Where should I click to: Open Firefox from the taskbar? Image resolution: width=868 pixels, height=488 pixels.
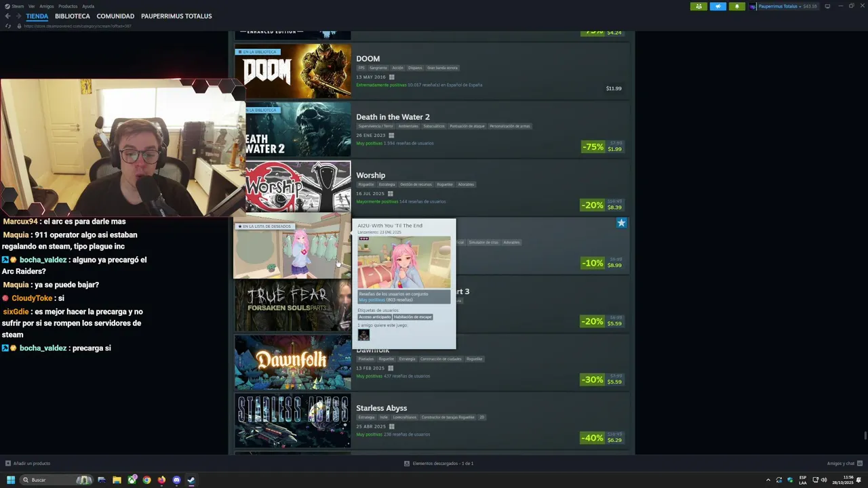tap(161, 480)
